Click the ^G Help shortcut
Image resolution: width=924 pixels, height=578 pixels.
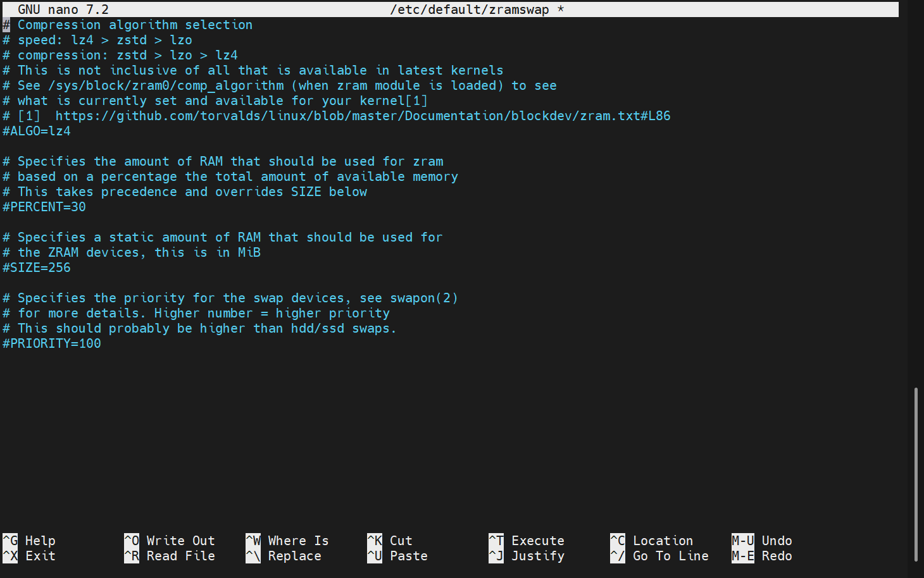point(29,541)
